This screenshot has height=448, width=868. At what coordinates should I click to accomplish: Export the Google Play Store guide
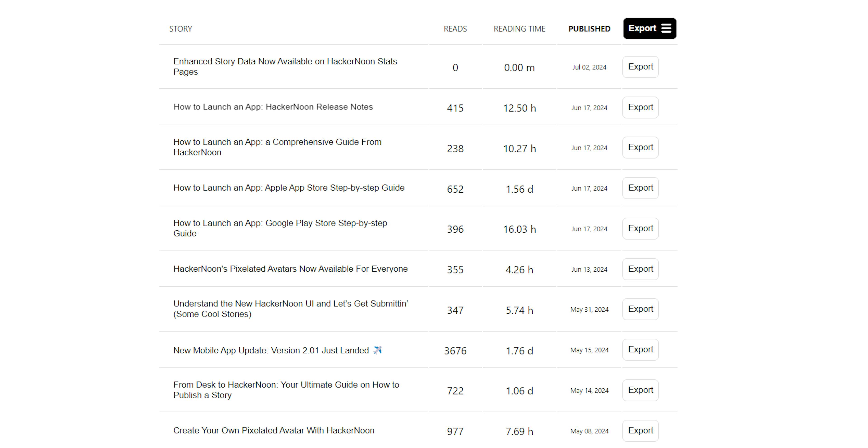click(640, 229)
